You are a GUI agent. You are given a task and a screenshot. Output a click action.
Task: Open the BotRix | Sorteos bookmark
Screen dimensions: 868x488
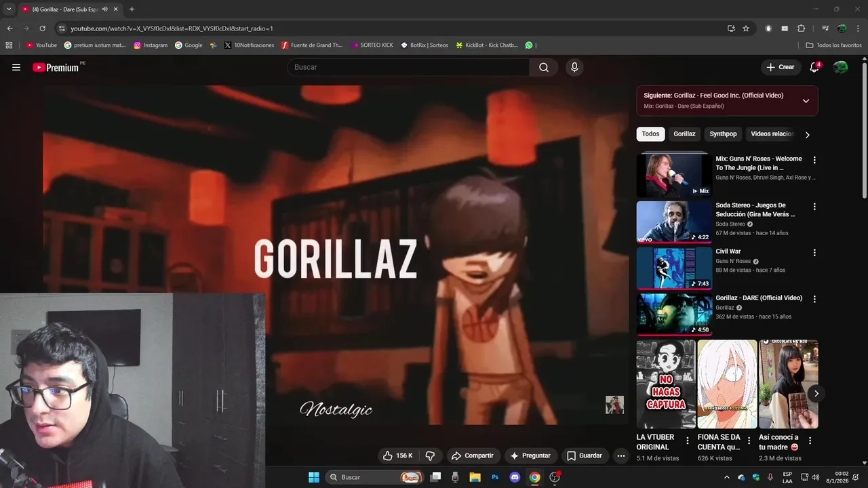425,45
